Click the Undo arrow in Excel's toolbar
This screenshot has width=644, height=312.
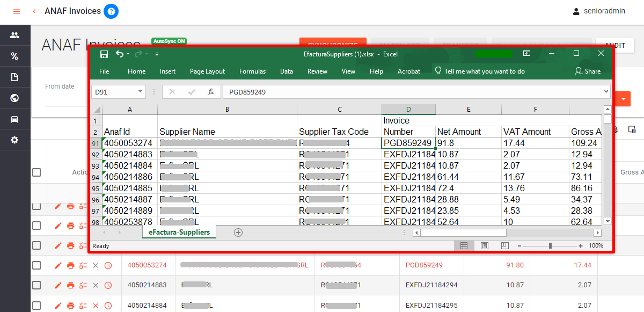pos(119,54)
